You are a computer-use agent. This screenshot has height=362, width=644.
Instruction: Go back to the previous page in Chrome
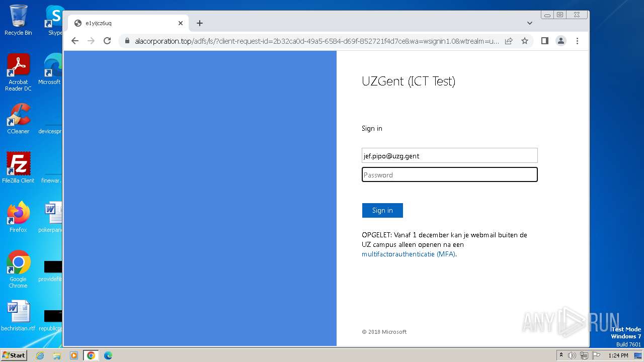(75, 41)
